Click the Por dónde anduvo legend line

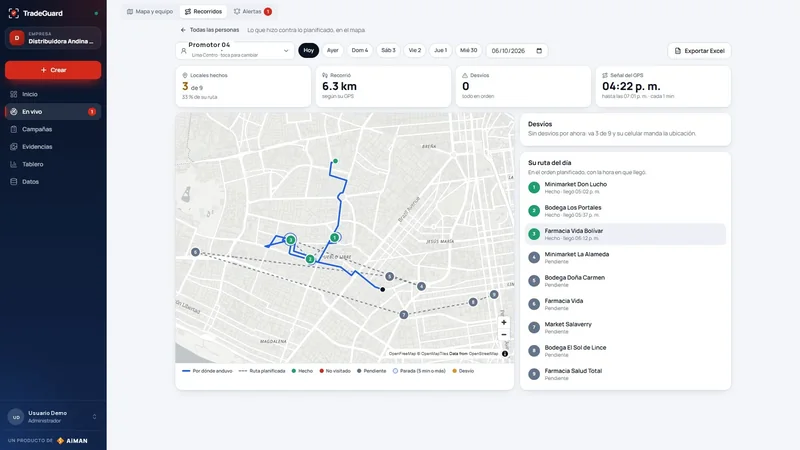pyautogui.click(x=186, y=371)
